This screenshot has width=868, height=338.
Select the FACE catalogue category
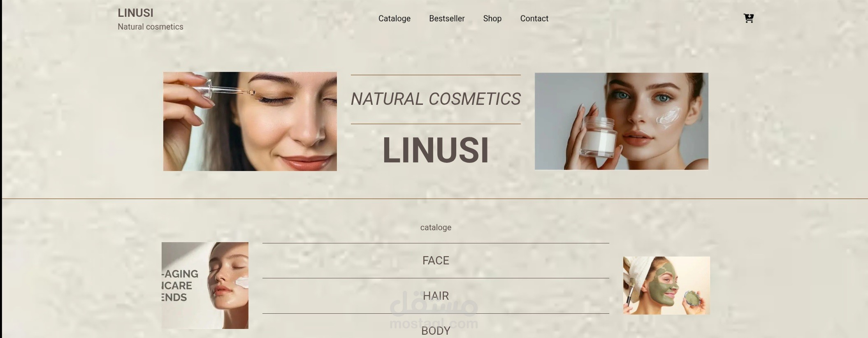pos(436,261)
